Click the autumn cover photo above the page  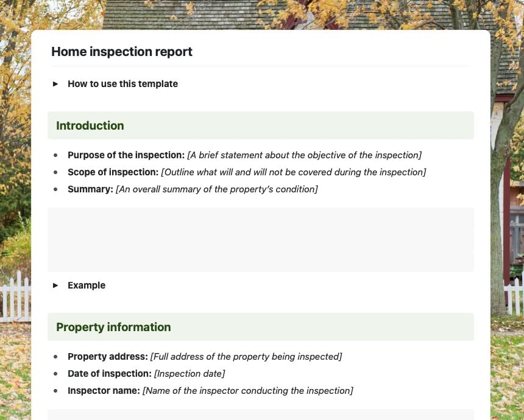[262, 13]
